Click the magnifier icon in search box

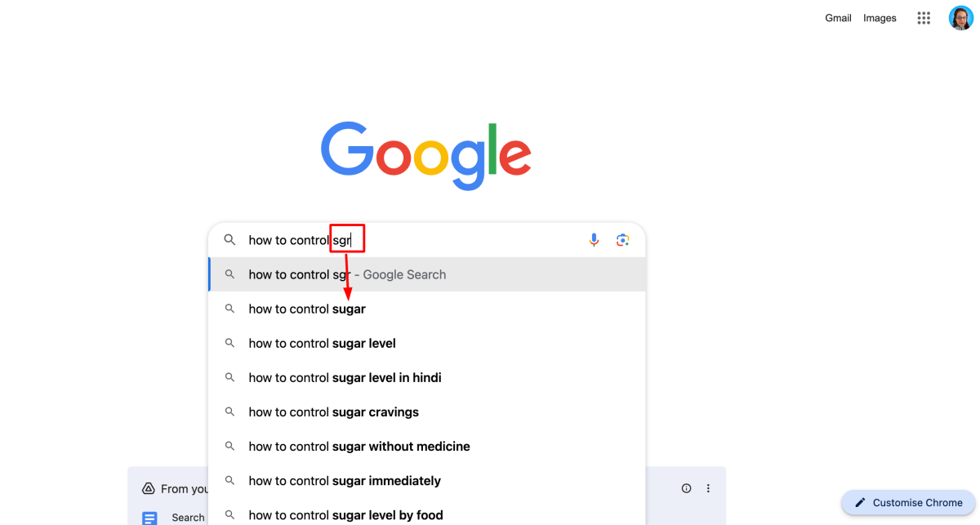pos(230,240)
